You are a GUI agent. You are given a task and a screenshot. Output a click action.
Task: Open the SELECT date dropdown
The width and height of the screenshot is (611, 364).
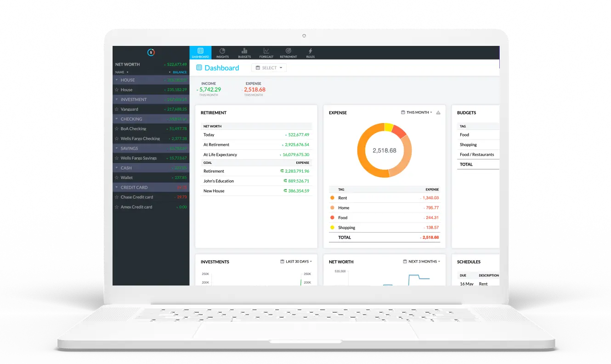(x=269, y=68)
